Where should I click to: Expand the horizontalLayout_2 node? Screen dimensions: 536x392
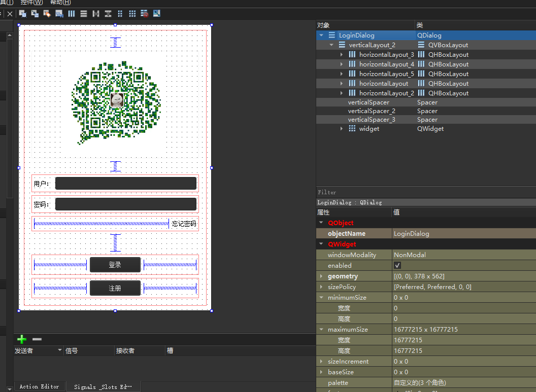point(342,93)
